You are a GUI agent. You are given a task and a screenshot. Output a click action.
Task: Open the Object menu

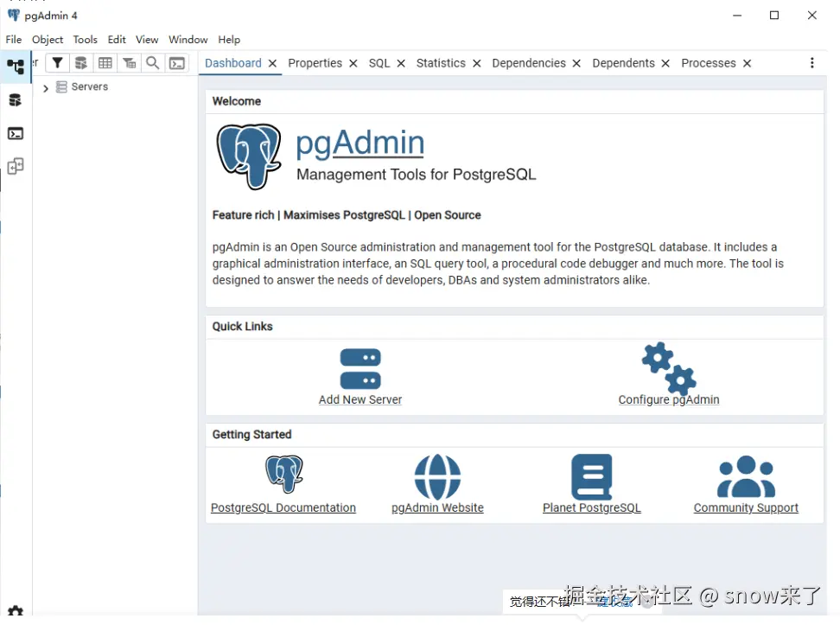pos(48,40)
